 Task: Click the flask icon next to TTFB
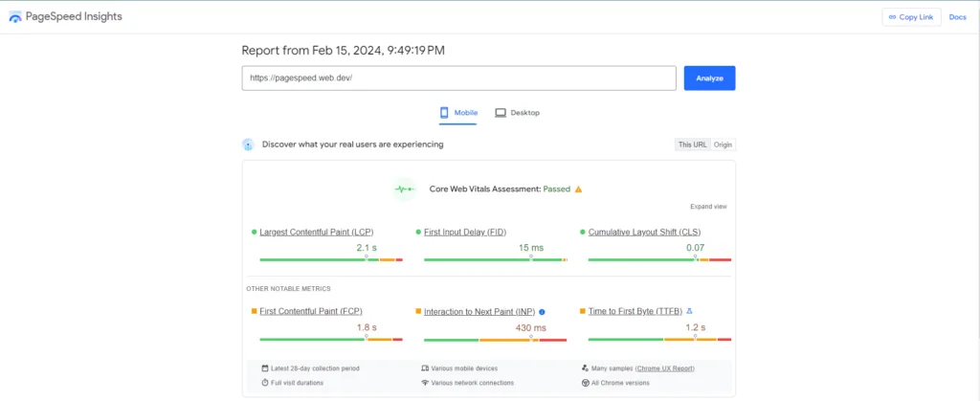690,310
